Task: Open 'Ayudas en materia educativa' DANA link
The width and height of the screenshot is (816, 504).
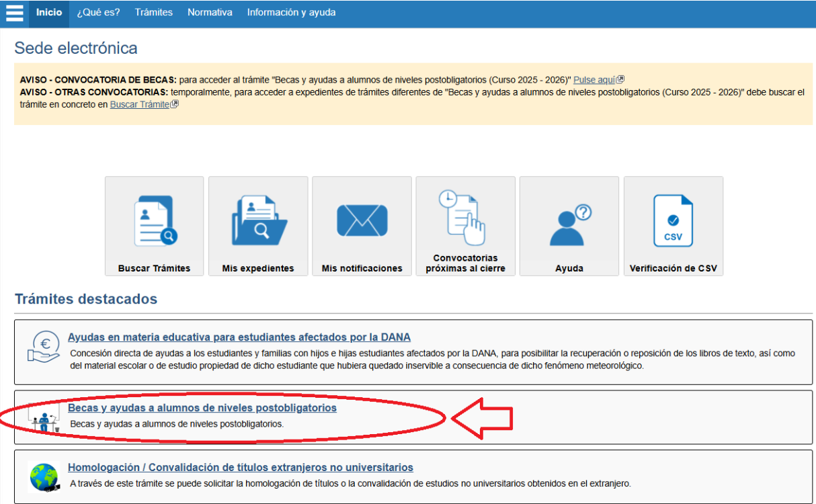Action: pos(239,337)
